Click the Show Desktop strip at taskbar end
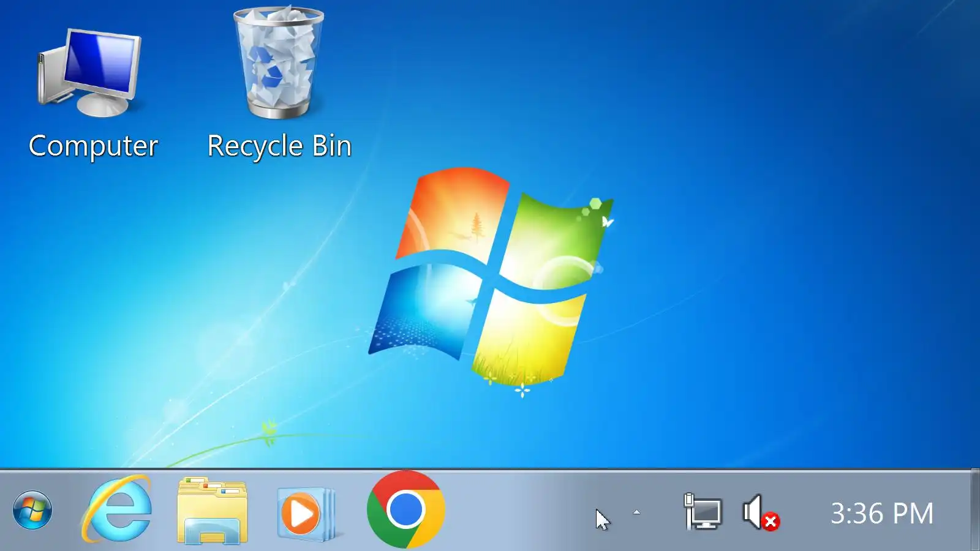This screenshot has width=980, height=551. coord(975,510)
